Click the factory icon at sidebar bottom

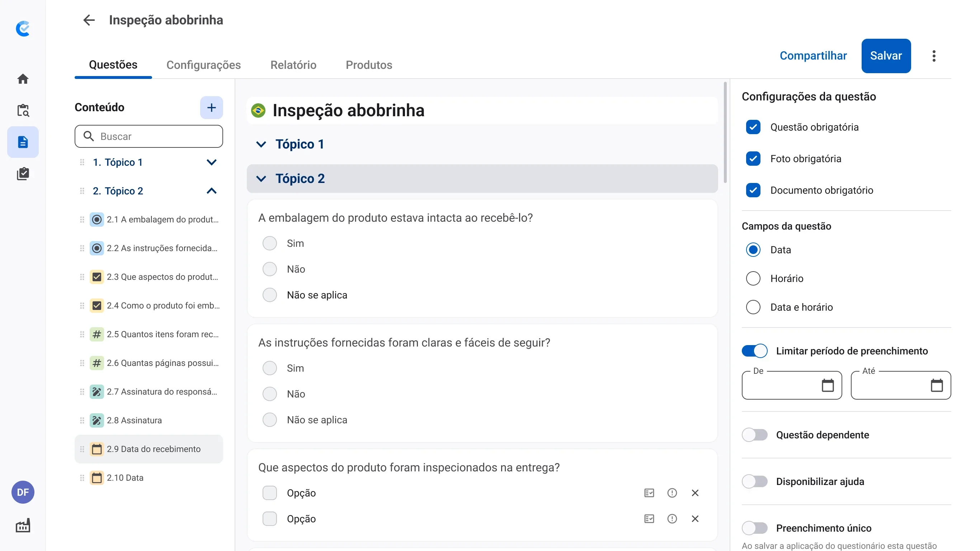[23, 526]
